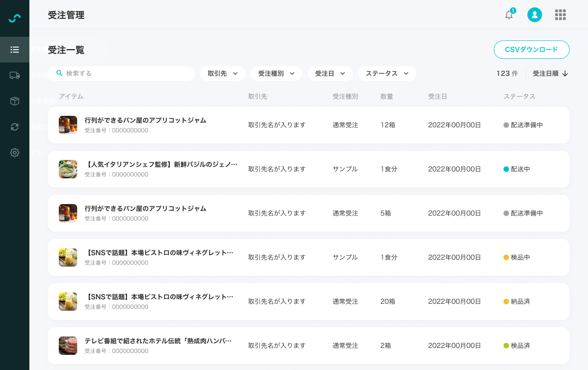This screenshot has height=370, width=588.
Task: Open settings via the gear icon
Action: coord(15,153)
